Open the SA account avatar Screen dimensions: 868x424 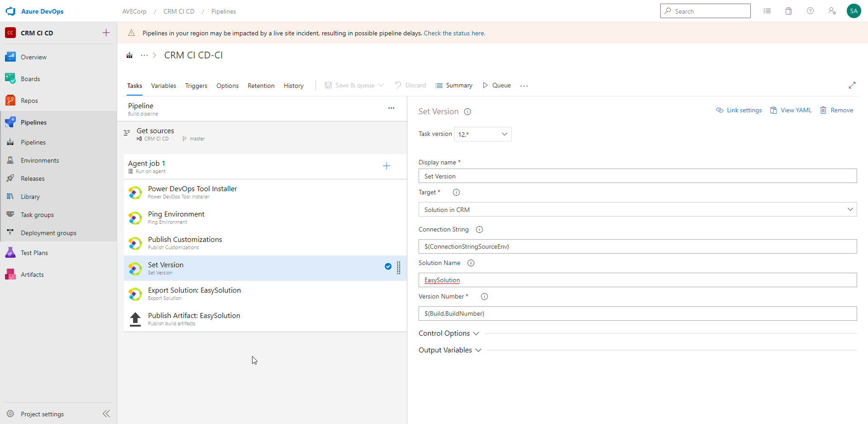854,11
